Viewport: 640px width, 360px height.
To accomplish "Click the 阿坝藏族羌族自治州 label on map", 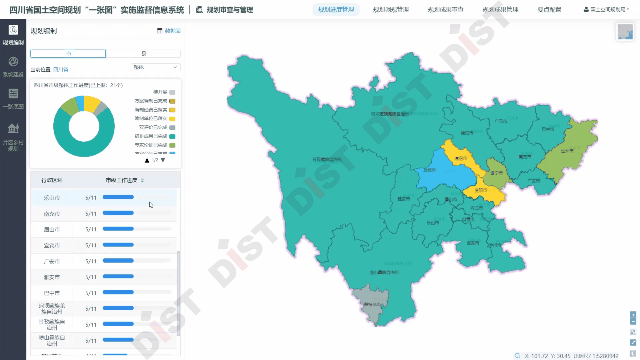I will [x=390, y=114].
